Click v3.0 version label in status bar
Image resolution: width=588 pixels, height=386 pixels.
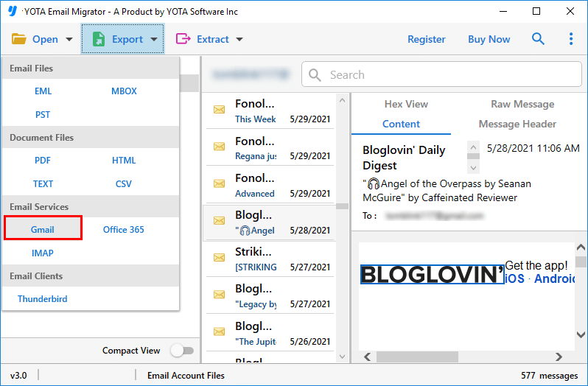pyautogui.click(x=18, y=376)
